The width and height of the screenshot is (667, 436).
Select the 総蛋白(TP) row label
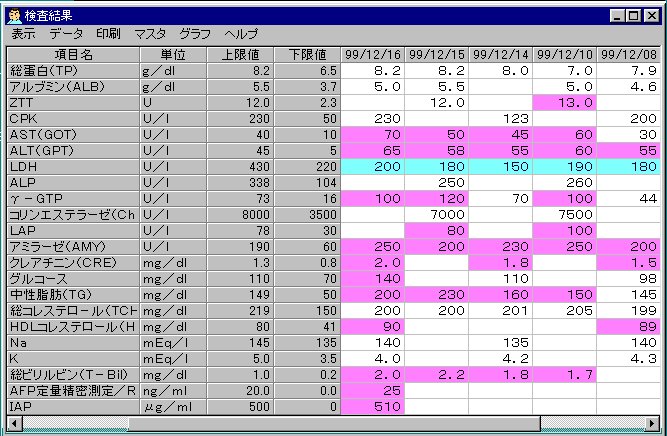pyautogui.click(x=73, y=71)
